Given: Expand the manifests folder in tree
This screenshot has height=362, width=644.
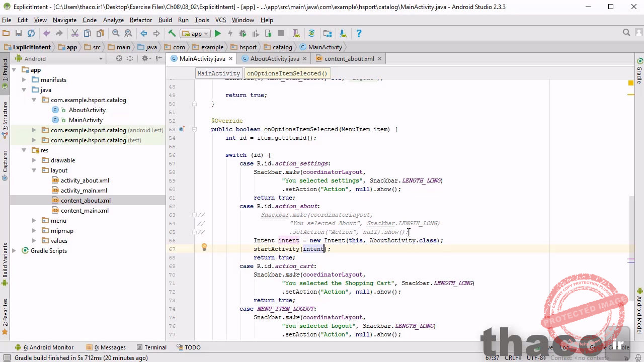Looking at the screenshot, I should [24, 80].
